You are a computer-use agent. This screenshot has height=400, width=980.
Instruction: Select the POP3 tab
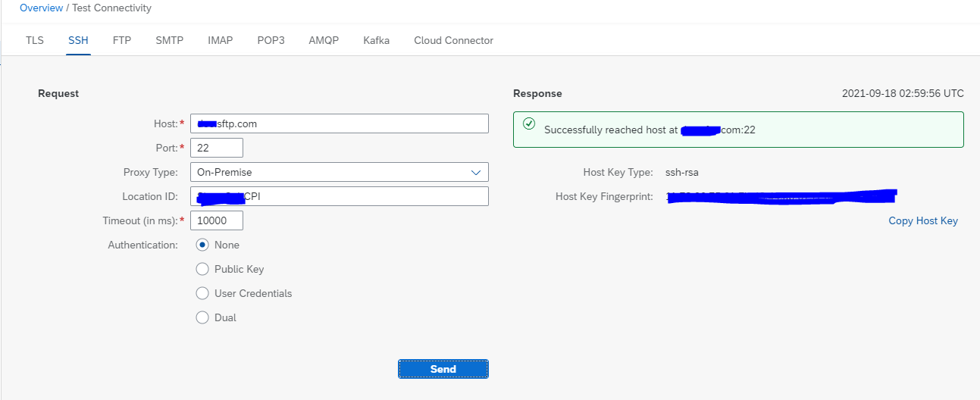pyautogui.click(x=271, y=40)
